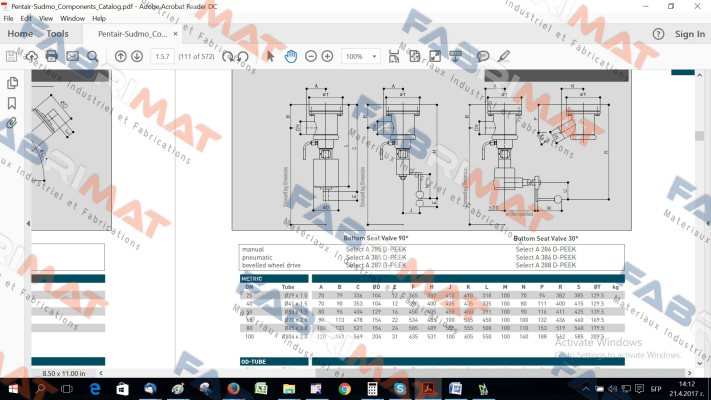Open the View menu
Screen dimensions: 711x400
(46, 19)
